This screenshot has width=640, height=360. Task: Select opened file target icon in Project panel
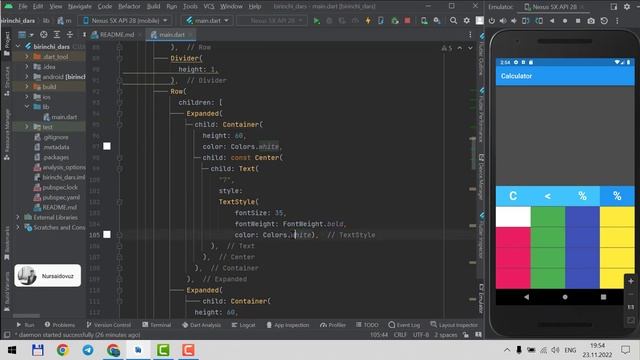click(x=44, y=35)
